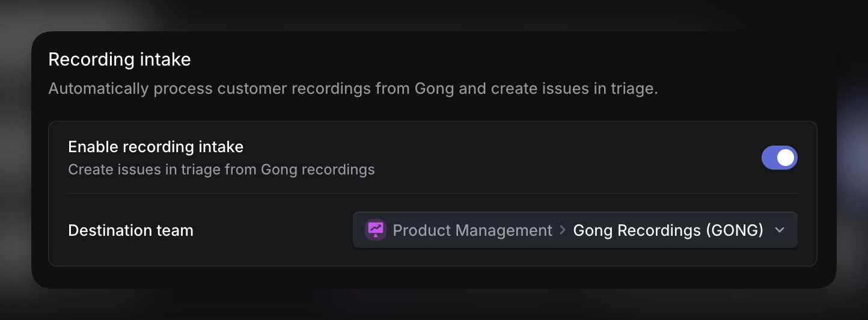868x320 pixels.
Task: Click the 'Product Management' breadcrumb text
Action: point(472,230)
